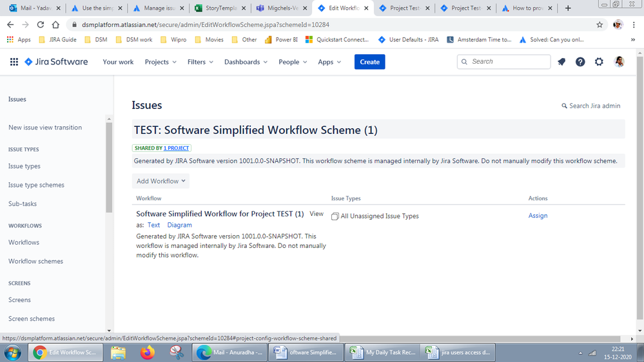Viewport: 644px width, 362px height.
Task: Open the User Defaults - JIRA bookmark
Action: [408, 39]
